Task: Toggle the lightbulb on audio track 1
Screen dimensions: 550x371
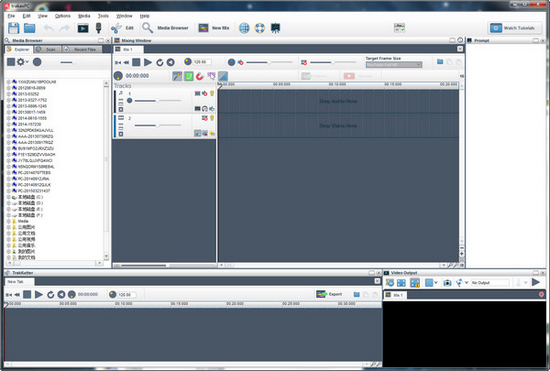Action: coord(212,93)
